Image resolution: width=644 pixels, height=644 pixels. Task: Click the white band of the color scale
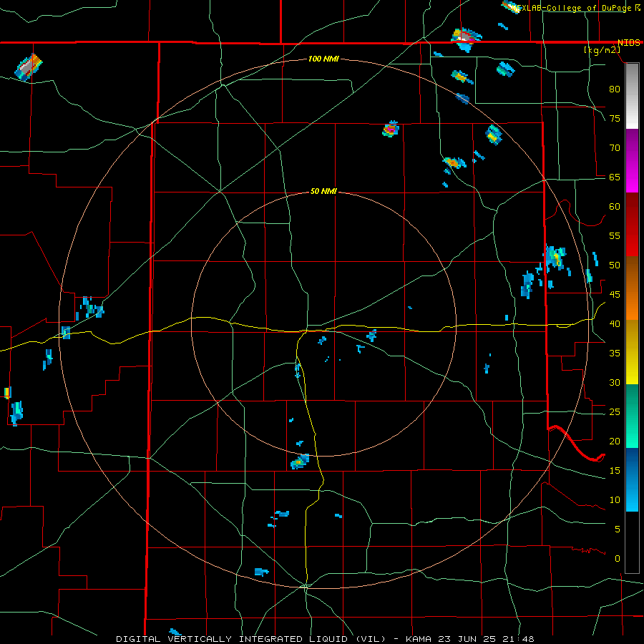[x=632, y=97]
